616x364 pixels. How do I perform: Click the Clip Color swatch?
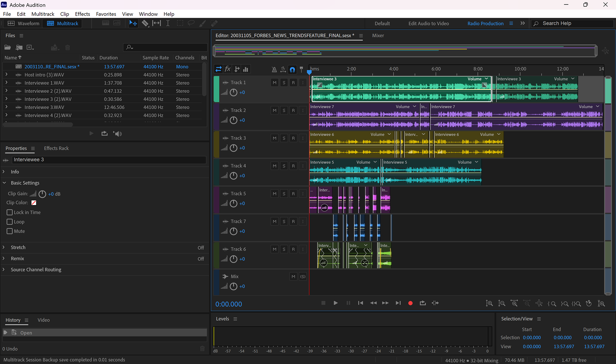34,203
